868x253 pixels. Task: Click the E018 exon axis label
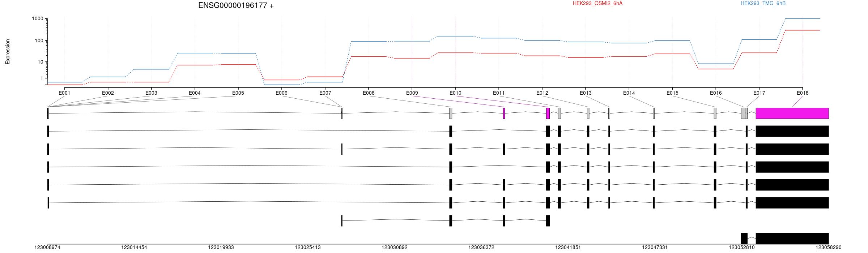(x=803, y=93)
